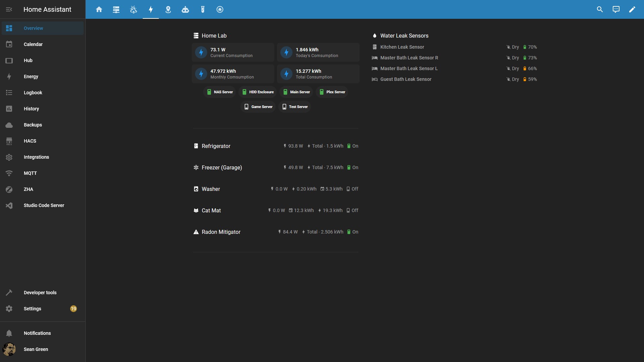Show Notifications panel

[43, 333]
